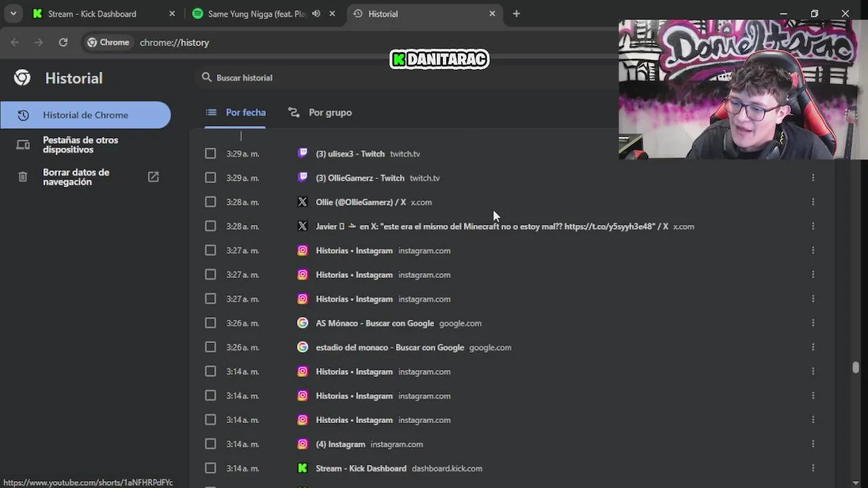Viewport: 868px width, 488px height.
Task: Switch to the Stream - Kick Dashboard tab
Action: click(104, 14)
